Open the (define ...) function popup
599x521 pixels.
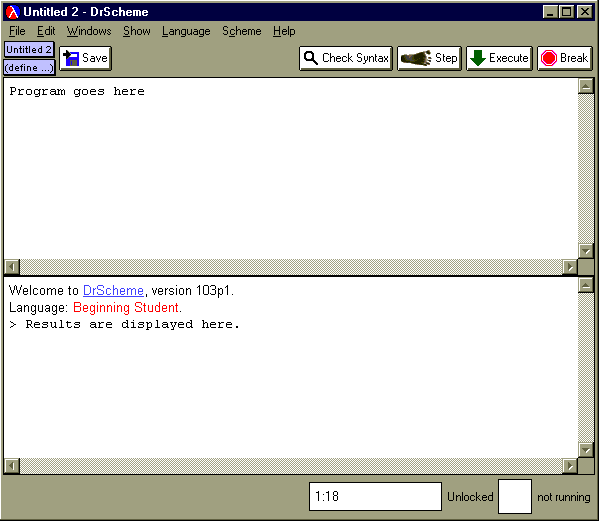click(x=29, y=68)
